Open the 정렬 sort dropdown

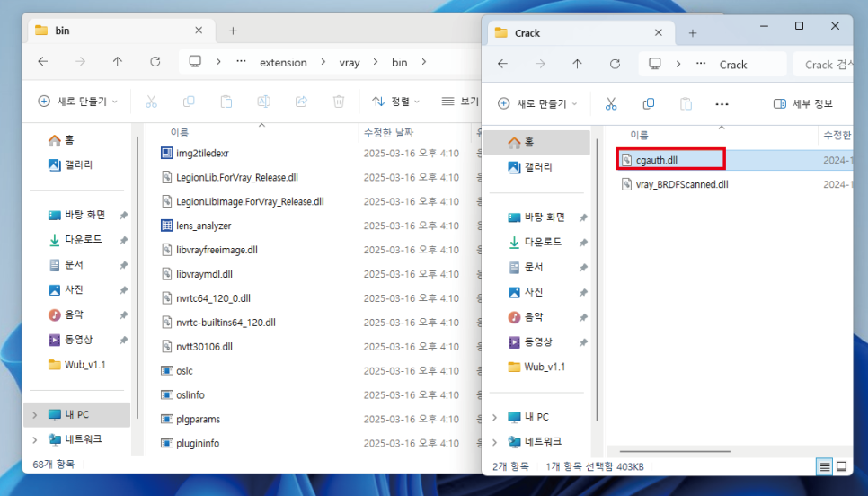395,102
